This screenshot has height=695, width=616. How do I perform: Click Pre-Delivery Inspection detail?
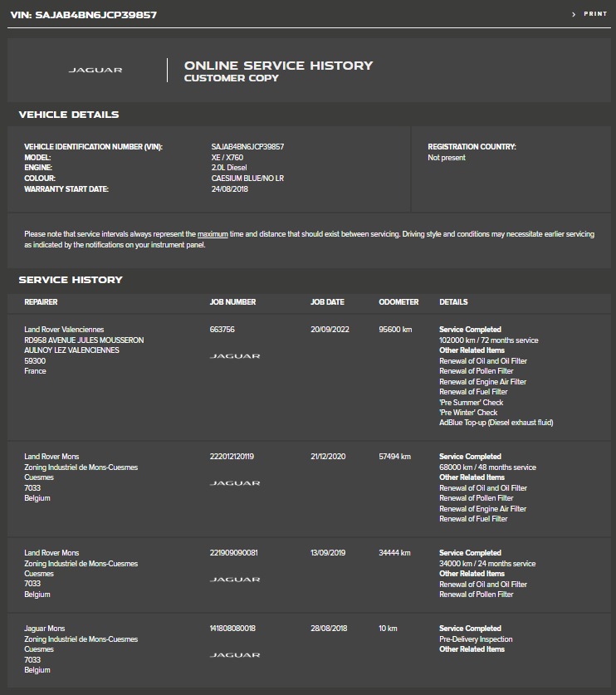(476, 639)
